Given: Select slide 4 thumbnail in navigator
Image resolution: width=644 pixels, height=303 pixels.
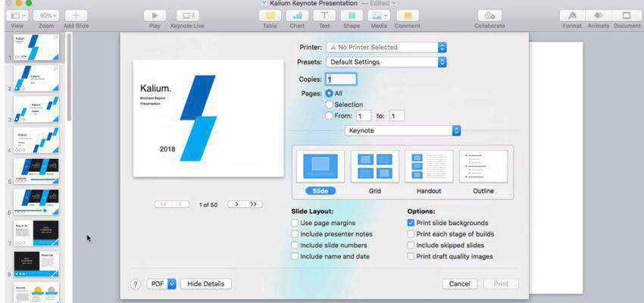Looking at the screenshot, I should (x=36, y=140).
